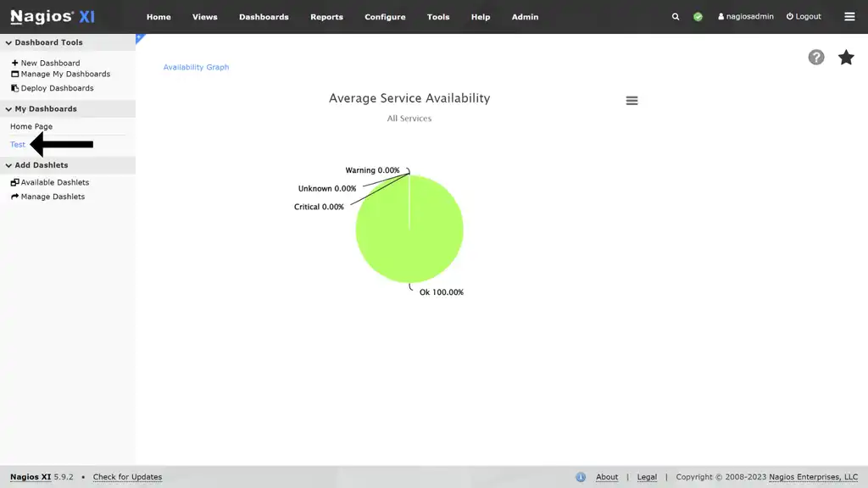Star this dashboard as a favorite

point(846,57)
